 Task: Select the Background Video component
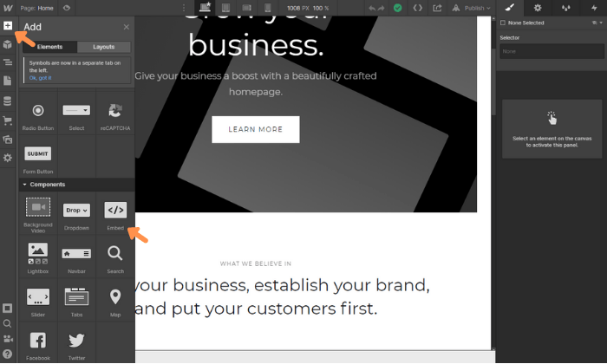pyautogui.click(x=38, y=214)
